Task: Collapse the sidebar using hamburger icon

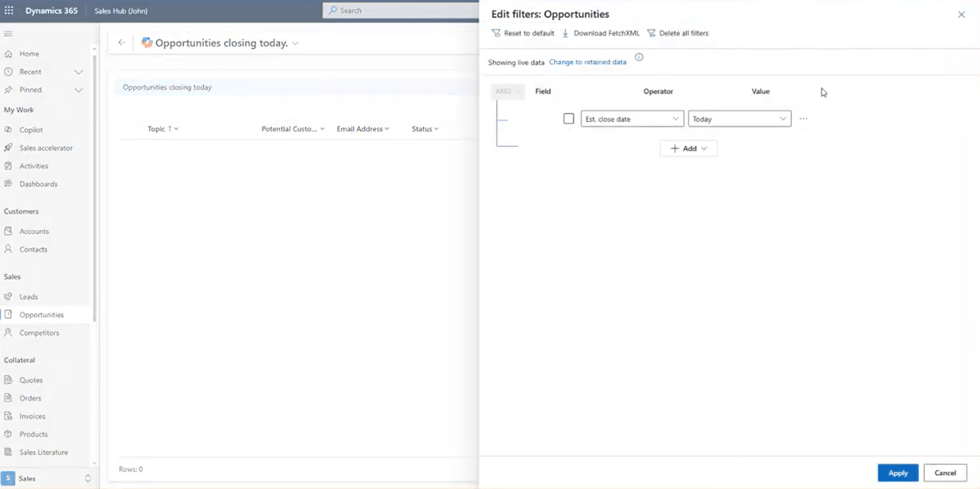Action: (x=8, y=34)
